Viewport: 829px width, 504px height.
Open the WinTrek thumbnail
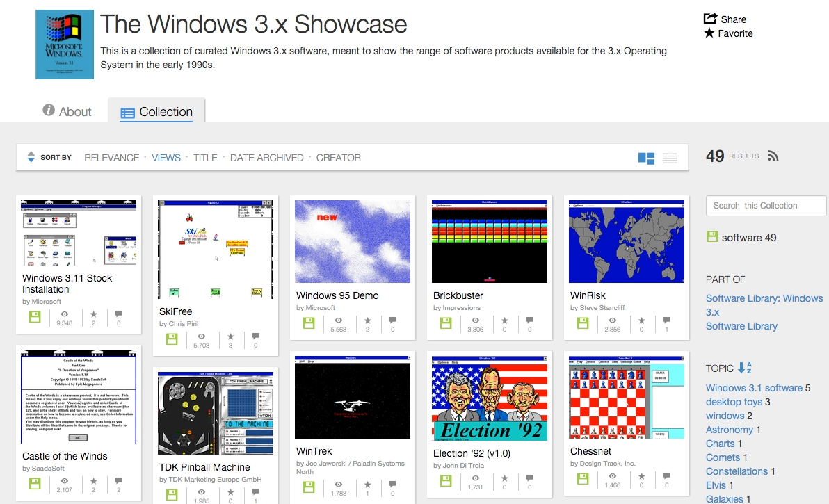point(353,397)
